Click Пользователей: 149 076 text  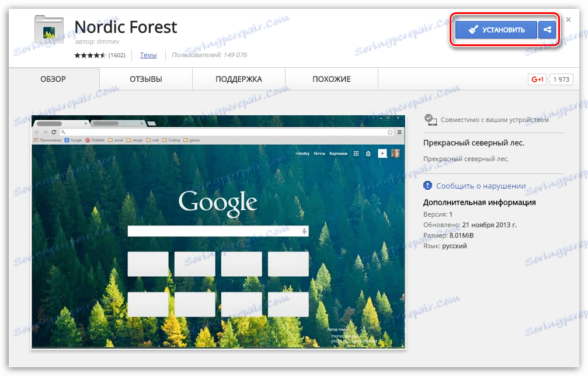point(209,55)
